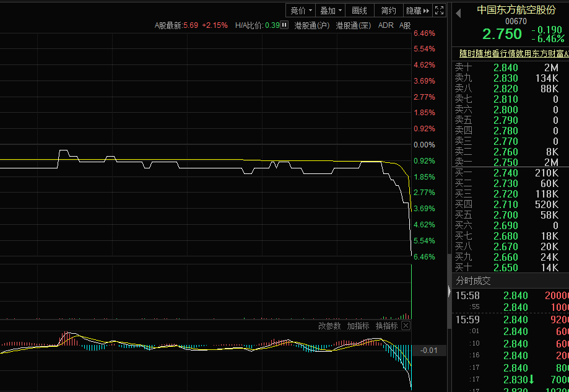Click the 画线 drawing tool button

359,11
